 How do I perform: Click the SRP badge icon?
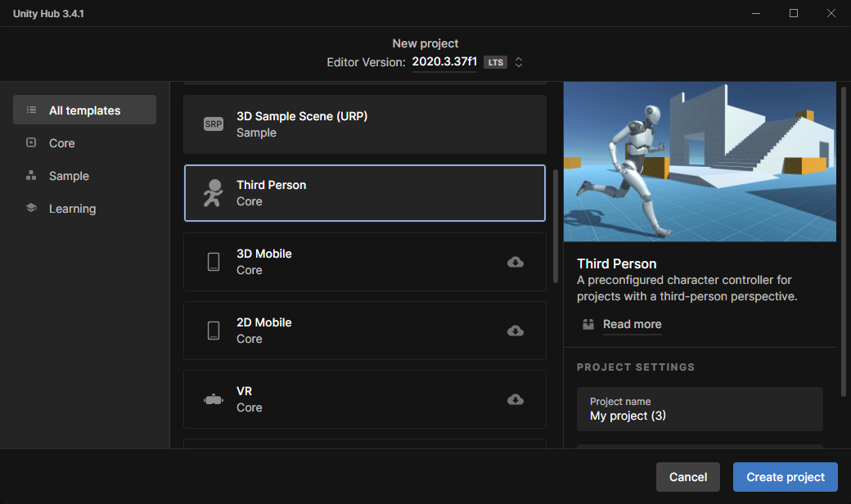click(214, 124)
